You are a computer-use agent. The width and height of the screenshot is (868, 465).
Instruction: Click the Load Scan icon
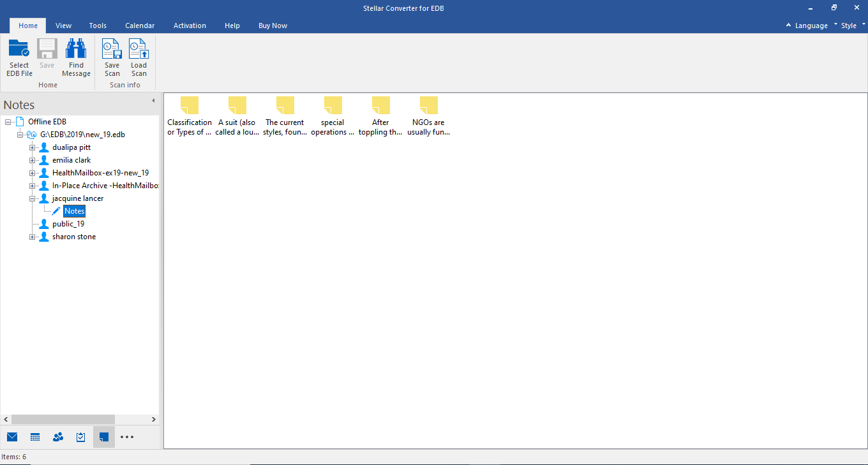coord(138,49)
